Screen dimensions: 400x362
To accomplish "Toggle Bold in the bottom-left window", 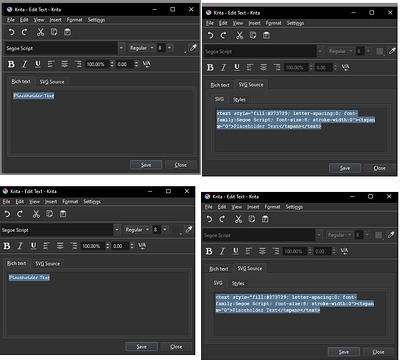I will (x=7, y=246).
